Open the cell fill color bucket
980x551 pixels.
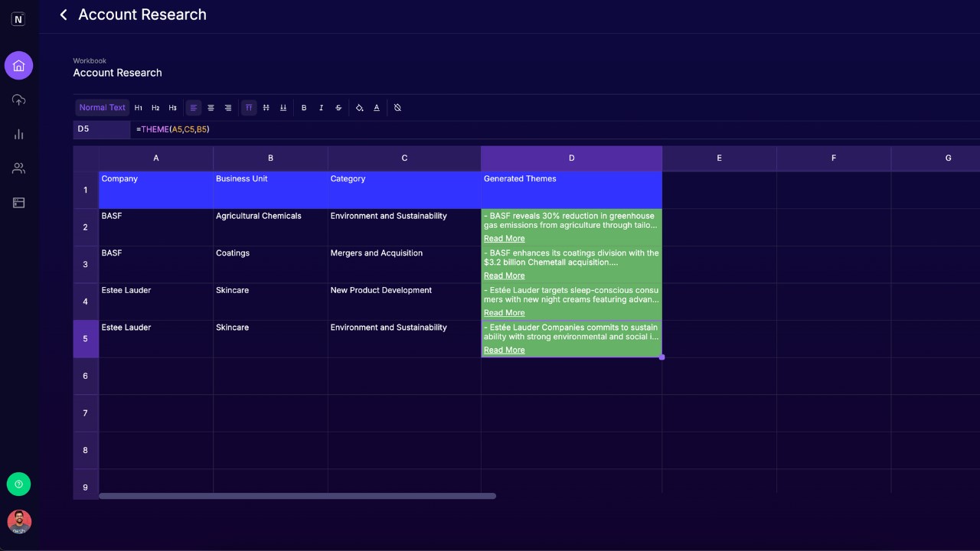pos(360,108)
